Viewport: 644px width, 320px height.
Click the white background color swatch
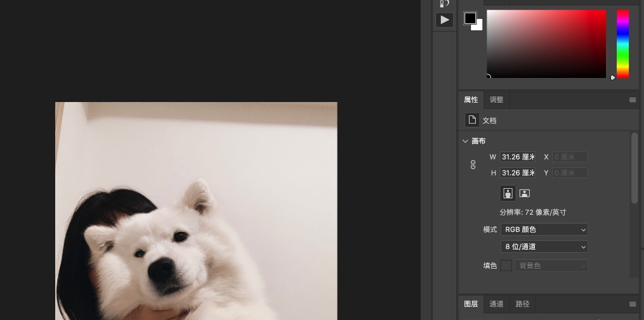(x=478, y=27)
